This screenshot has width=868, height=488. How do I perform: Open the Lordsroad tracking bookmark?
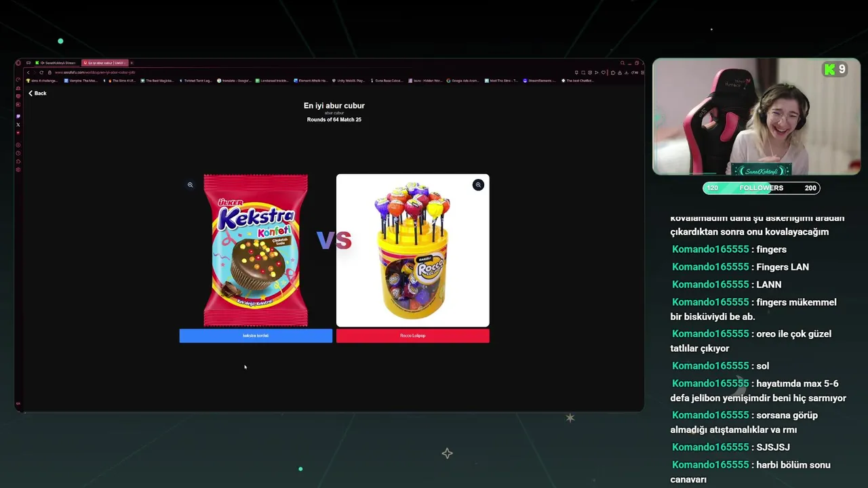tap(272, 81)
